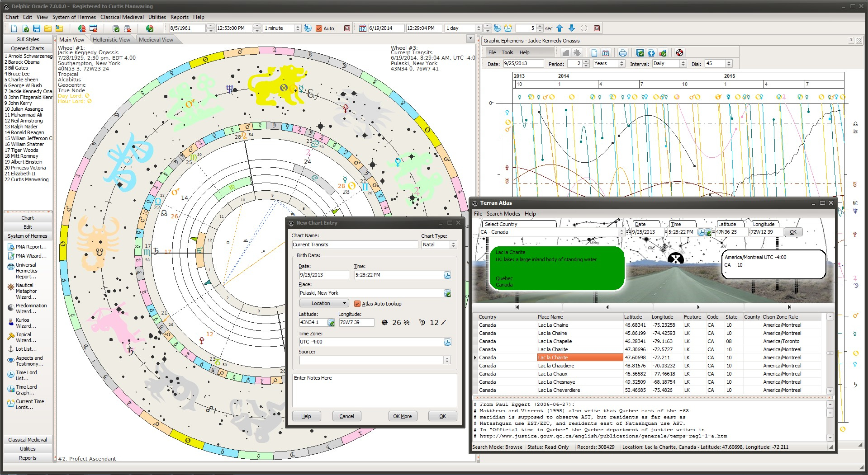Click the alarm clock icon before the sec field
Screen dimensions: 868x475
(x=508, y=28)
